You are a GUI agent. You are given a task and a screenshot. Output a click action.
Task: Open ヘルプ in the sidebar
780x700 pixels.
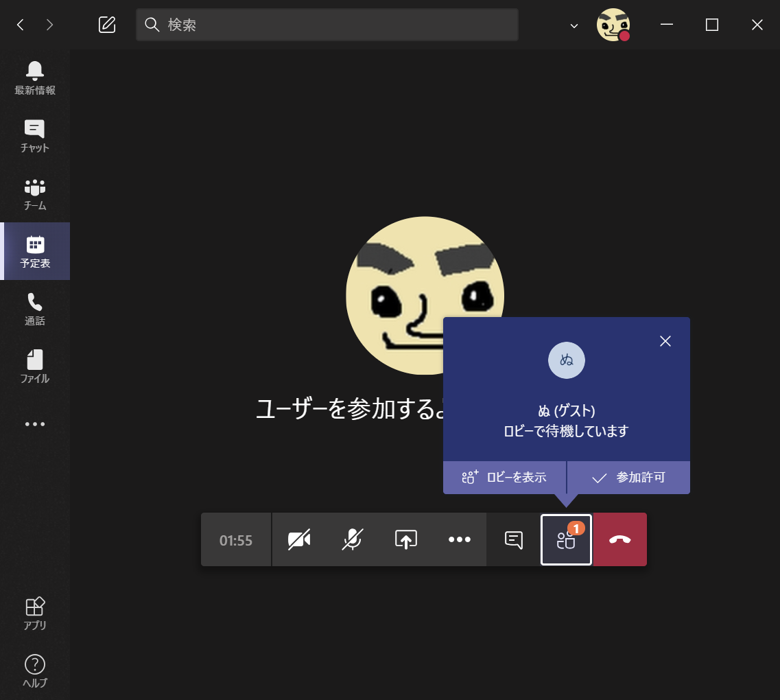tap(35, 671)
